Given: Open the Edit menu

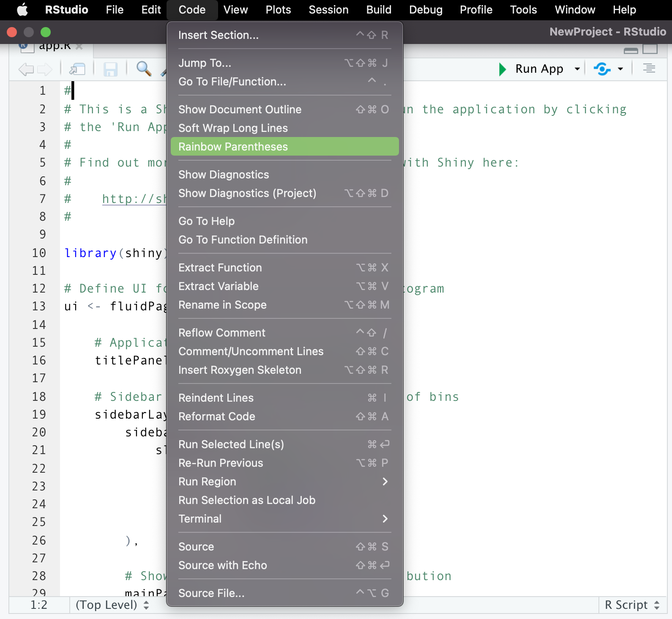Looking at the screenshot, I should [151, 10].
